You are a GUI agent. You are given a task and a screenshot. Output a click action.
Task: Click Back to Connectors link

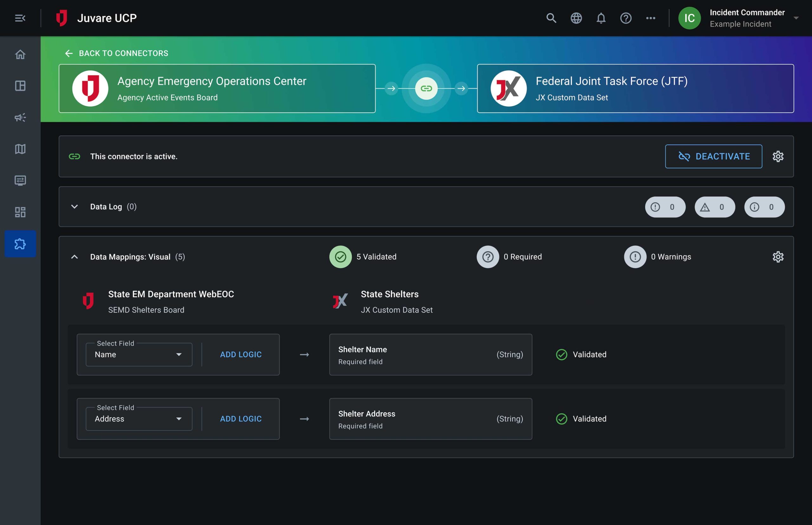coord(116,53)
